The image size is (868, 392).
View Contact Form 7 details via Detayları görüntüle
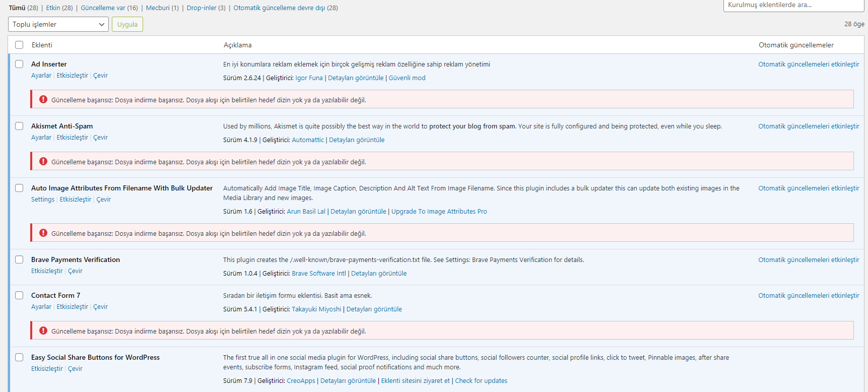click(x=374, y=309)
